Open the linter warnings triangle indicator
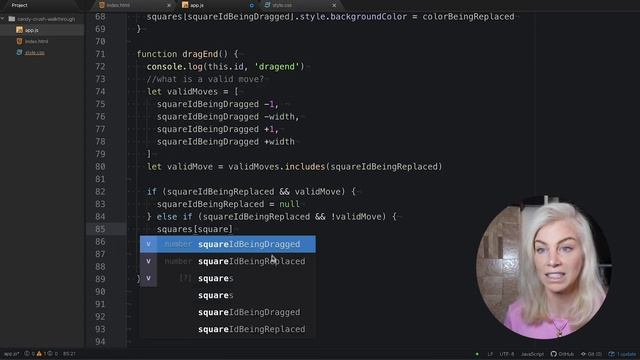640x360 pixels. [x=41, y=354]
